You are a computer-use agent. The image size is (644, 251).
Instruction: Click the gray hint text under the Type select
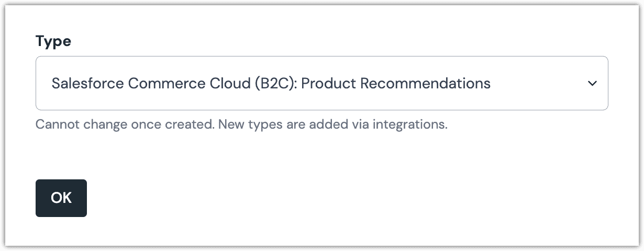241,125
